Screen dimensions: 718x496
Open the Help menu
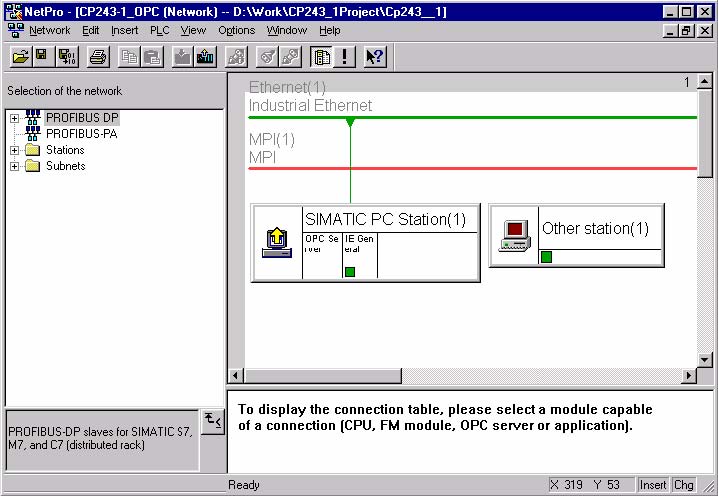330,30
